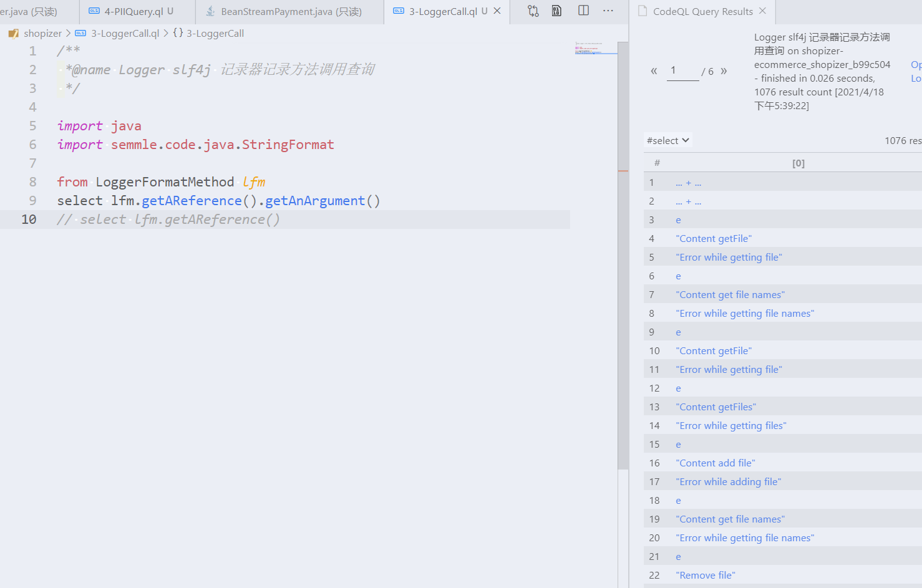922x588 pixels.
Task: Open "Remove file" result in row 22
Action: 705,576
